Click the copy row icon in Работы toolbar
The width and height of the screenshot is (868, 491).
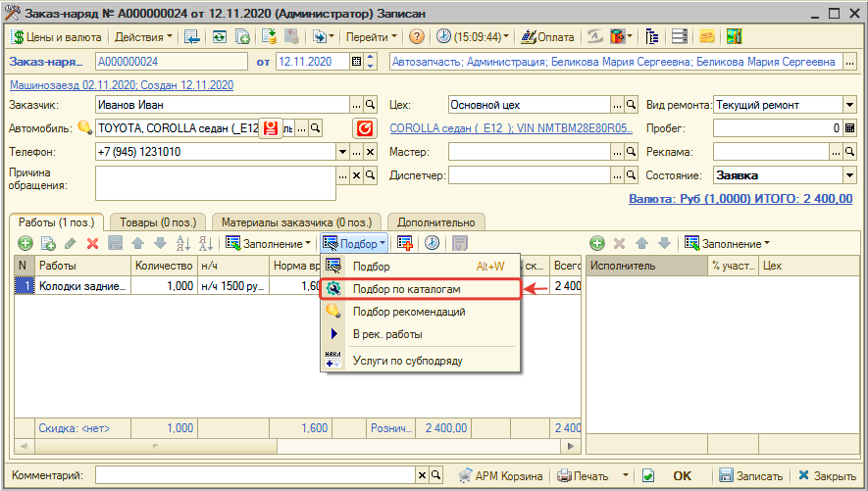[x=48, y=243]
